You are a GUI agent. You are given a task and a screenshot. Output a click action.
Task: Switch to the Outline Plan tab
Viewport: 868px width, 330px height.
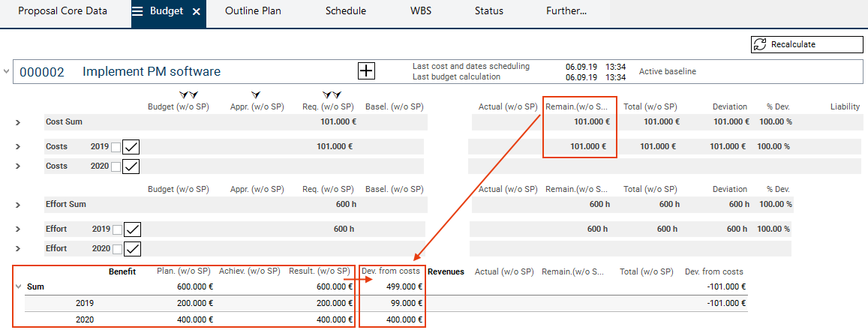click(253, 11)
